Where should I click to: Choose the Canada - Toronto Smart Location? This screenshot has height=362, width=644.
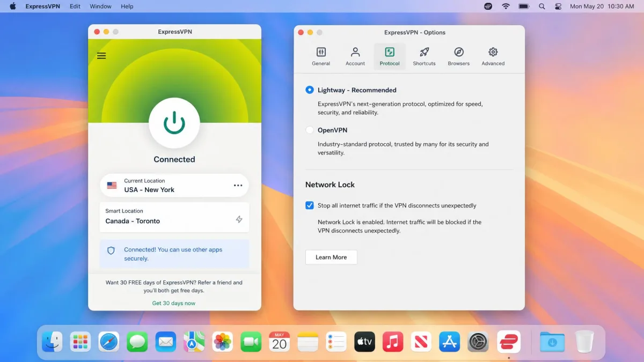click(174, 217)
